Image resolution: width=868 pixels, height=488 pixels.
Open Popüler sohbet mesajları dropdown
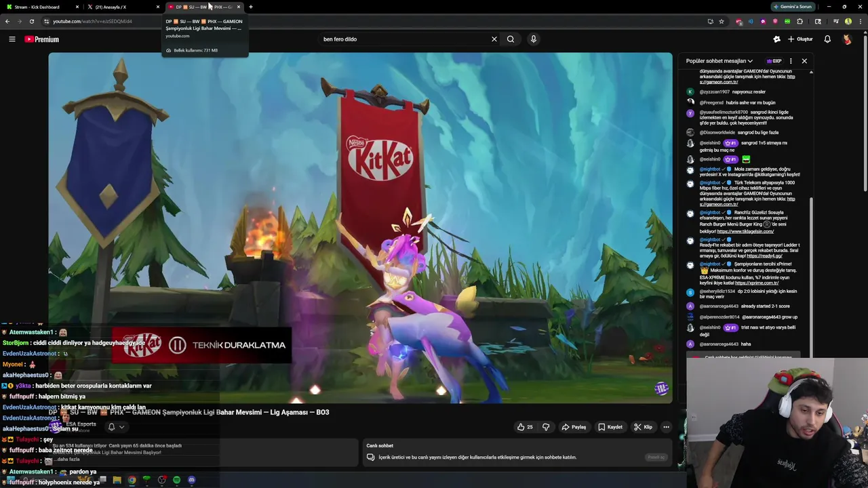(719, 61)
